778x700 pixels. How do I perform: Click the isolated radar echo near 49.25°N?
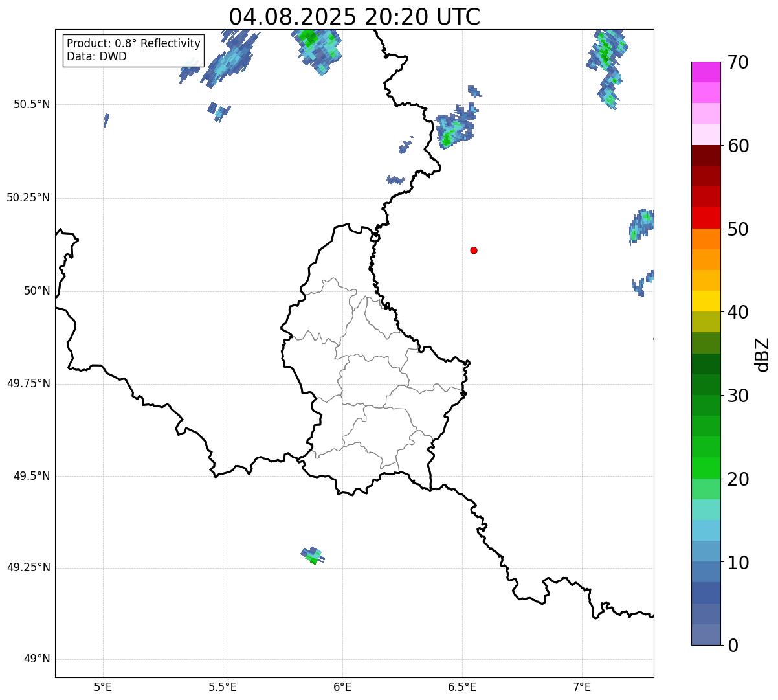coord(313,556)
